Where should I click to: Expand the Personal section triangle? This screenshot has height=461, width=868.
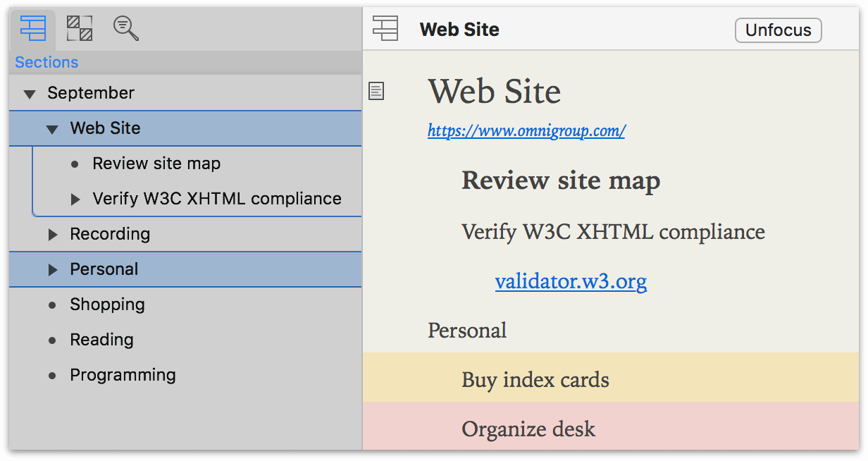tap(53, 270)
